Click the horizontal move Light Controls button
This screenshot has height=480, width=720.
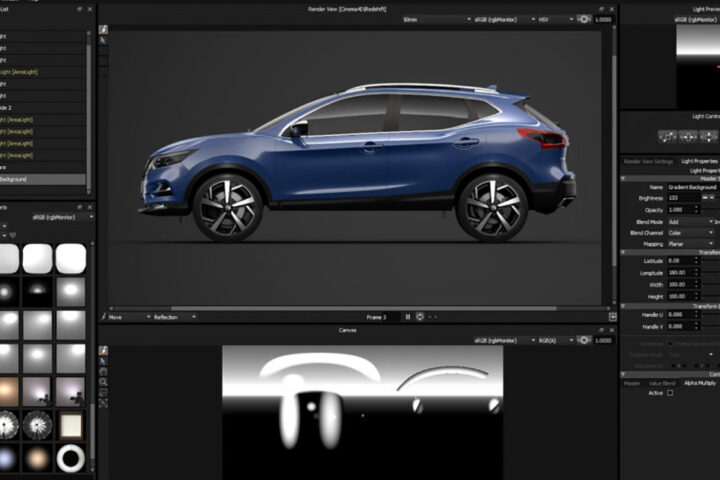click(x=688, y=136)
